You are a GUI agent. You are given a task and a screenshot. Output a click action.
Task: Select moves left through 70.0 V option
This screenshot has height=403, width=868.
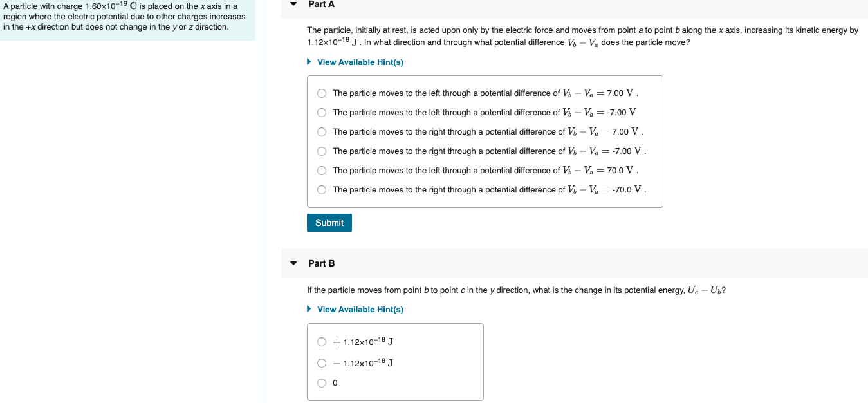pos(322,170)
